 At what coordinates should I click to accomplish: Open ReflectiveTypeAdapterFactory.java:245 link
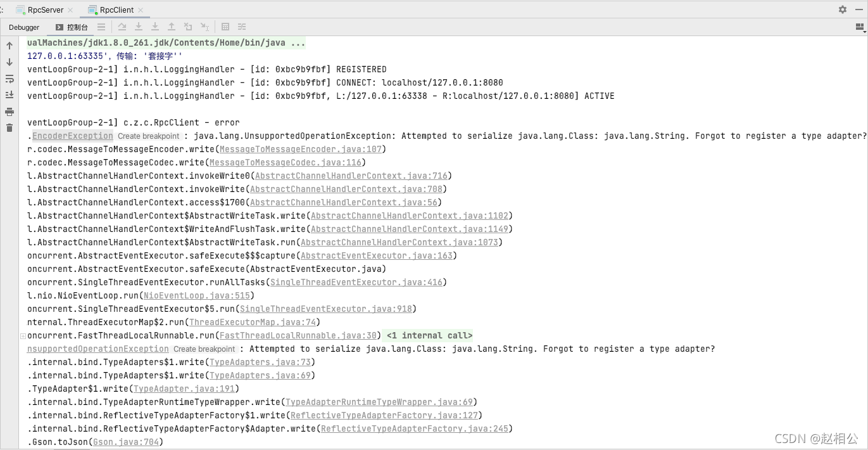tap(415, 428)
